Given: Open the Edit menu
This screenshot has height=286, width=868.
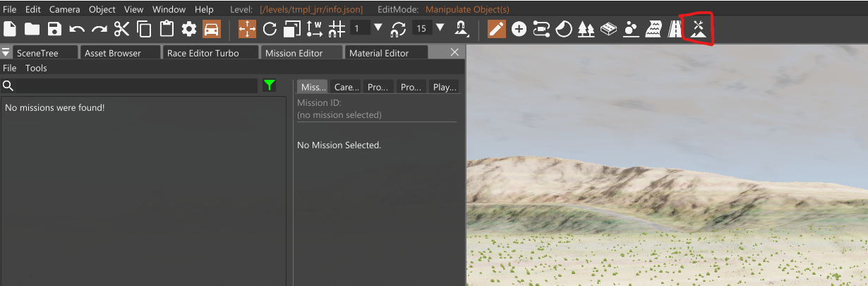Looking at the screenshot, I should tap(32, 9).
